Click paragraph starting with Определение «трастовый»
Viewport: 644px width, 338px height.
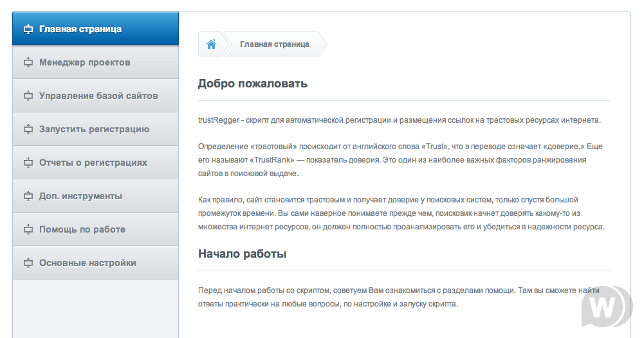pos(400,160)
